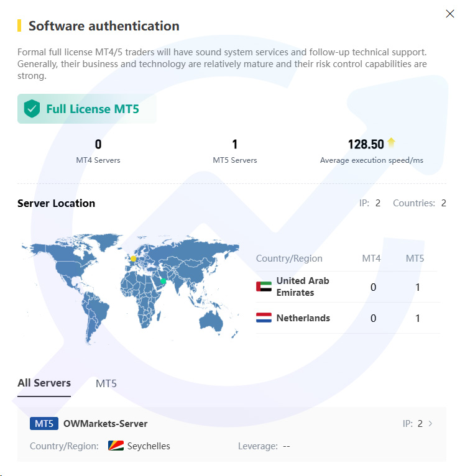Click the Netherlands MT4 count cell
This screenshot has width=460, height=476.
pyautogui.click(x=373, y=318)
